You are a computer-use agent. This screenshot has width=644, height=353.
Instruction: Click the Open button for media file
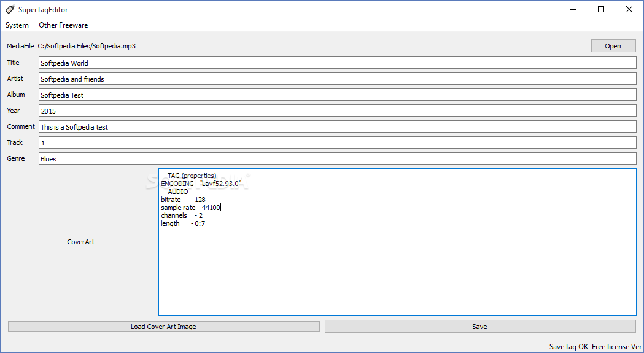pyautogui.click(x=613, y=46)
